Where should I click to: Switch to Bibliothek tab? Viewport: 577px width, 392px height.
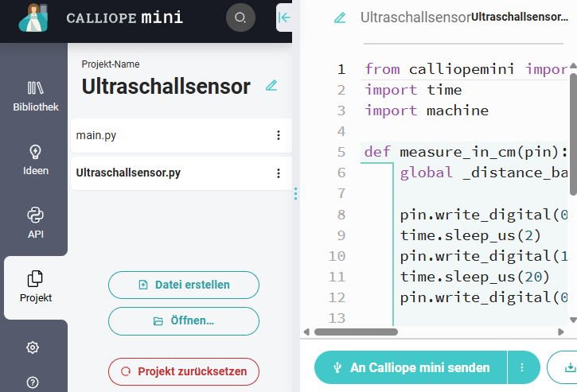35,95
